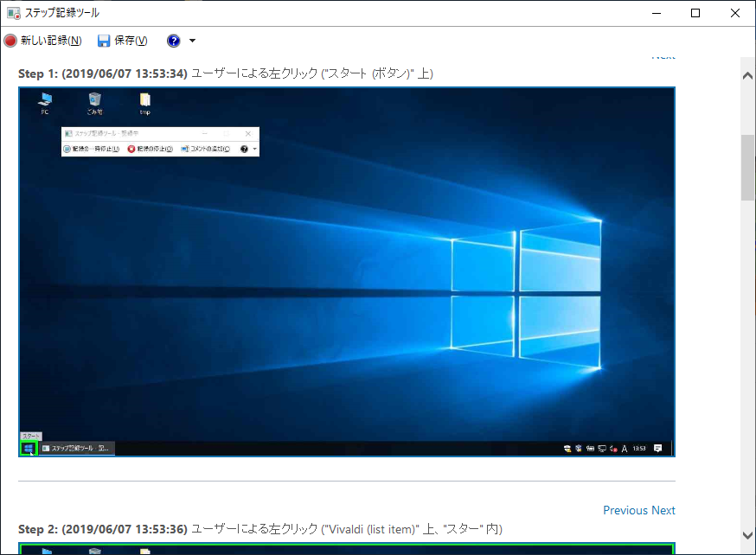Expand the dropdown arrow beside the help icon
756x555 pixels.
tap(192, 41)
